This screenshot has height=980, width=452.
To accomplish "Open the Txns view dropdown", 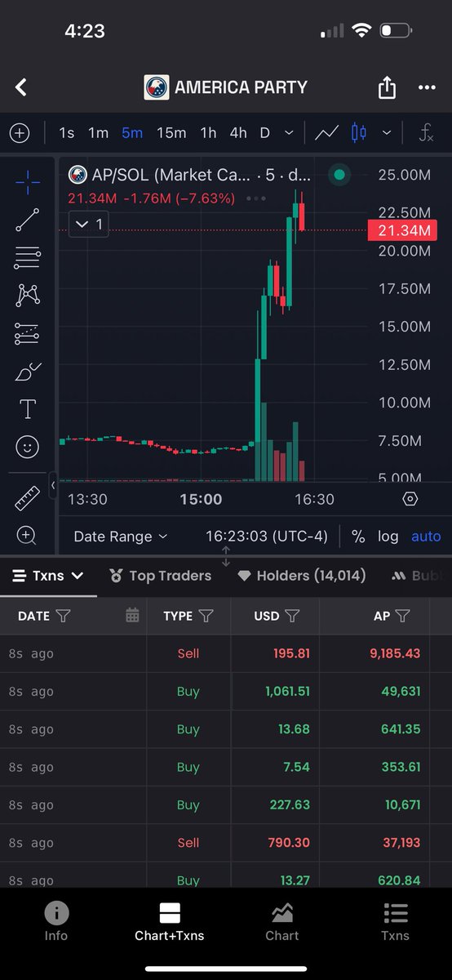I will click(x=47, y=576).
